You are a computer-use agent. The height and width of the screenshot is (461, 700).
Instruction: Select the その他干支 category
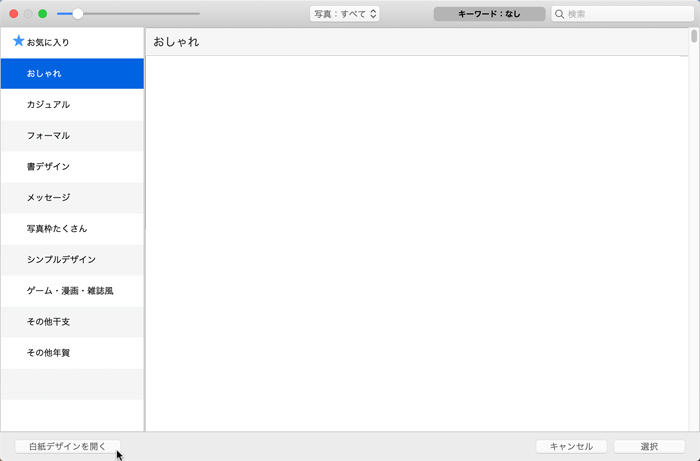pyautogui.click(x=72, y=322)
